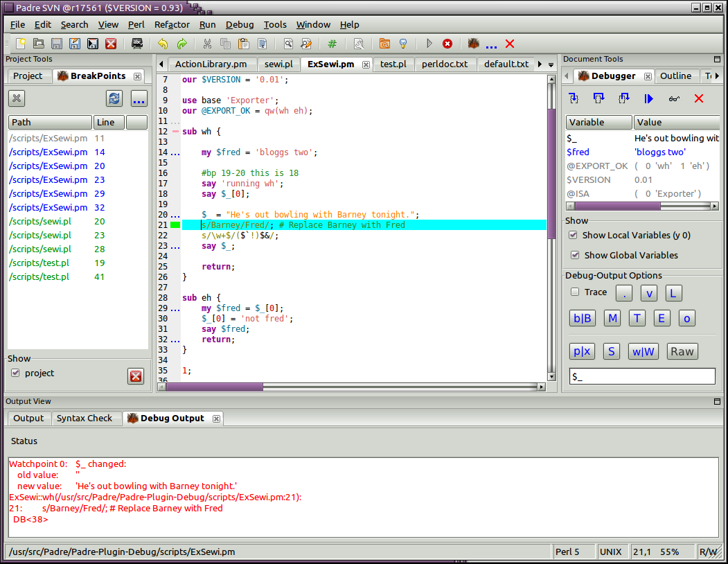
Task: Switch to the Syntax Check tab
Action: click(x=84, y=418)
